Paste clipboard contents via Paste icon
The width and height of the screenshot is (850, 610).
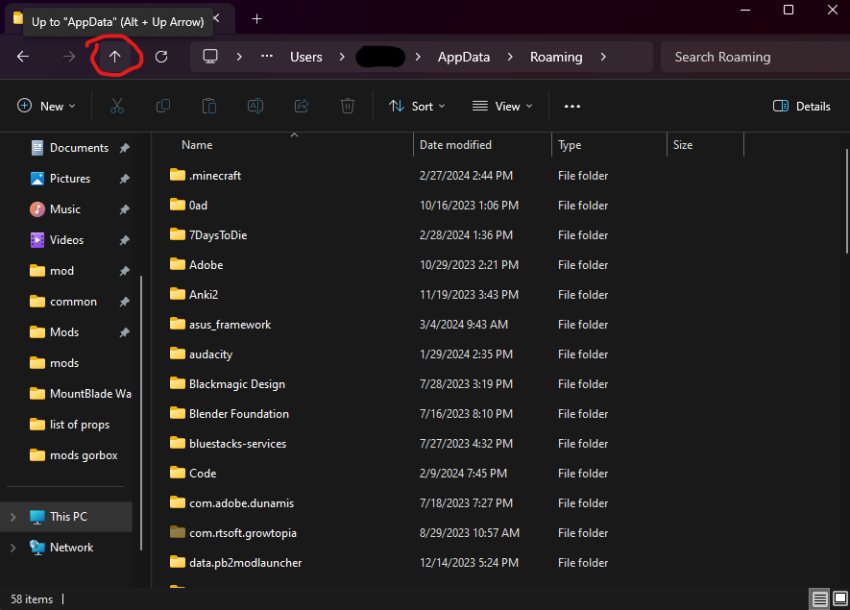pyautogui.click(x=209, y=106)
